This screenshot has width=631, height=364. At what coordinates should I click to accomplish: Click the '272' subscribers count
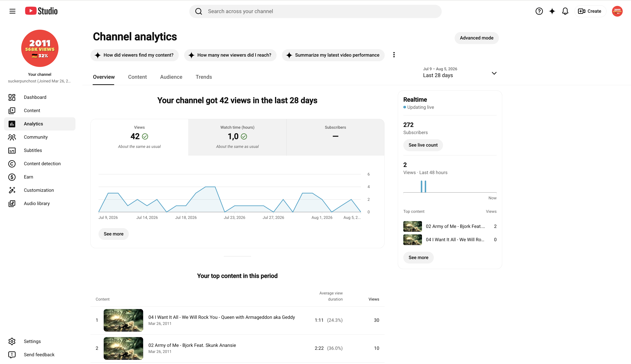pyautogui.click(x=408, y=125)
